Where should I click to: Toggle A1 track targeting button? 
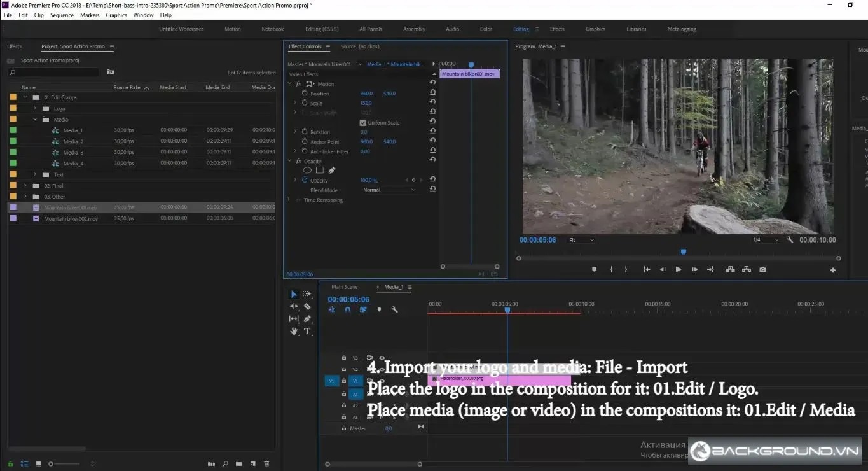click(x=355, y=394)
